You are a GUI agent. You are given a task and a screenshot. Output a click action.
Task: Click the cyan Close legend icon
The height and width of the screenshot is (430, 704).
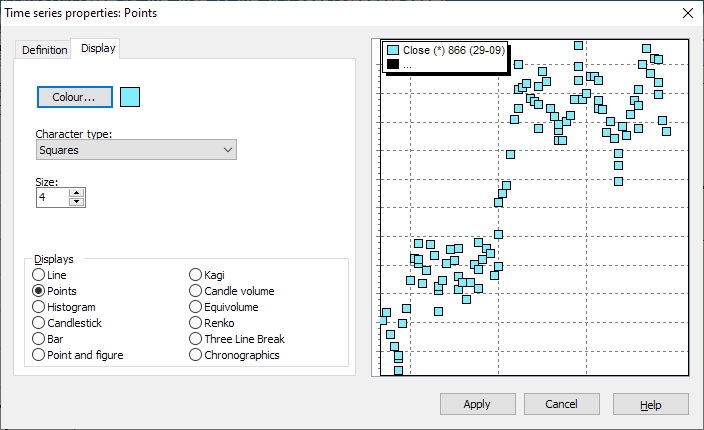pyautogui.click(x=393, y=50)
